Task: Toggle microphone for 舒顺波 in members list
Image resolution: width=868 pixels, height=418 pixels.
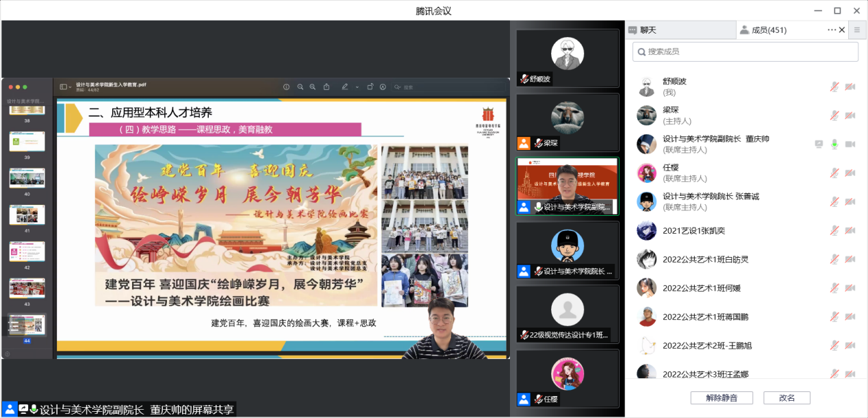Action: (834, 86)
